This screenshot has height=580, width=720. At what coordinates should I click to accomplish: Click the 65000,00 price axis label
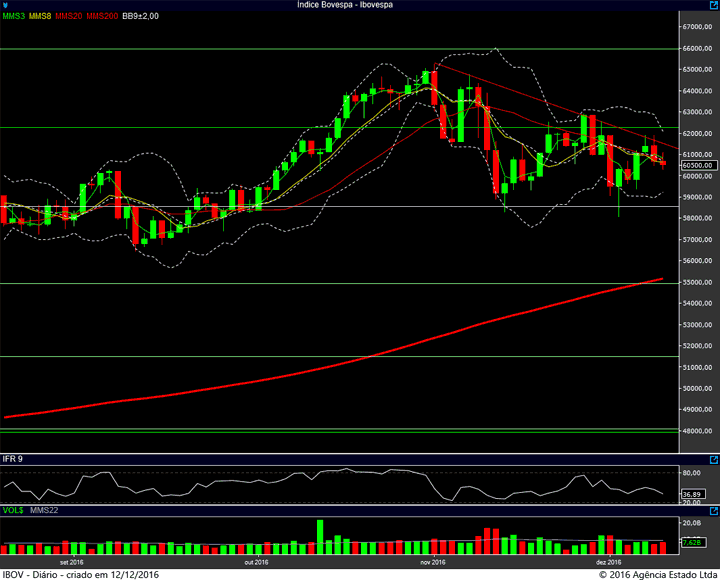(x=698, y=69)
